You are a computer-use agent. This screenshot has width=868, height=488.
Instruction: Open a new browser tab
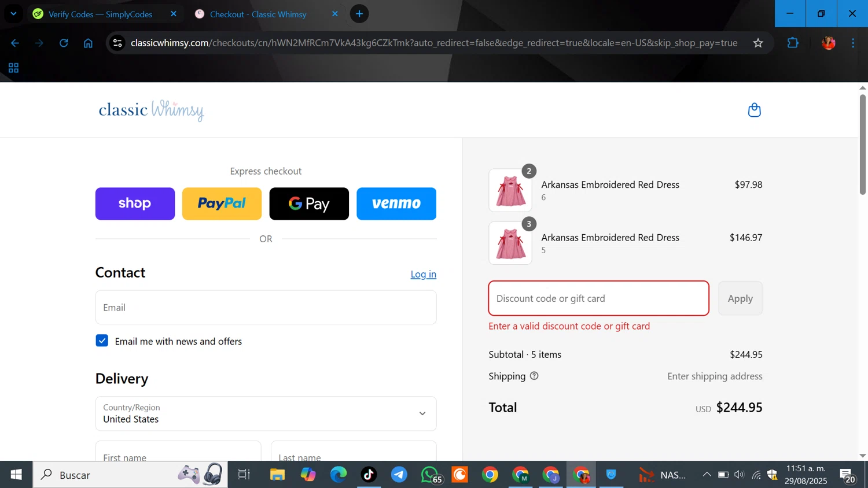click(x=359, y=14)
